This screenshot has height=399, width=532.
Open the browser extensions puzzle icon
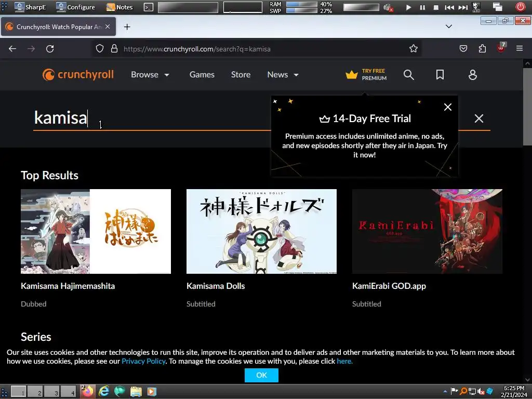(x=482, y=49)
